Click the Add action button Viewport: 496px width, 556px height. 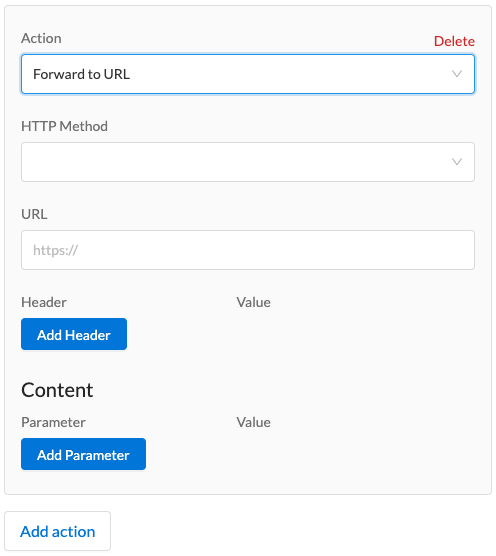(57, 531)
